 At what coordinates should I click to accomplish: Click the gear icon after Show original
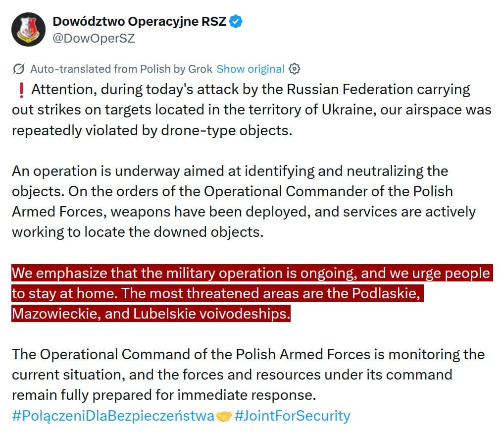click(295, 69)
